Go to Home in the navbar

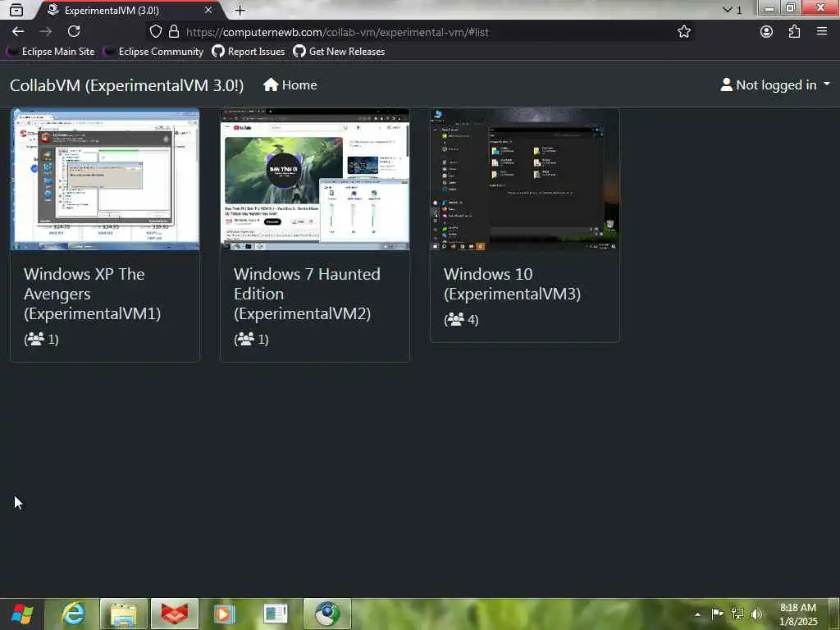click(290, 85)
